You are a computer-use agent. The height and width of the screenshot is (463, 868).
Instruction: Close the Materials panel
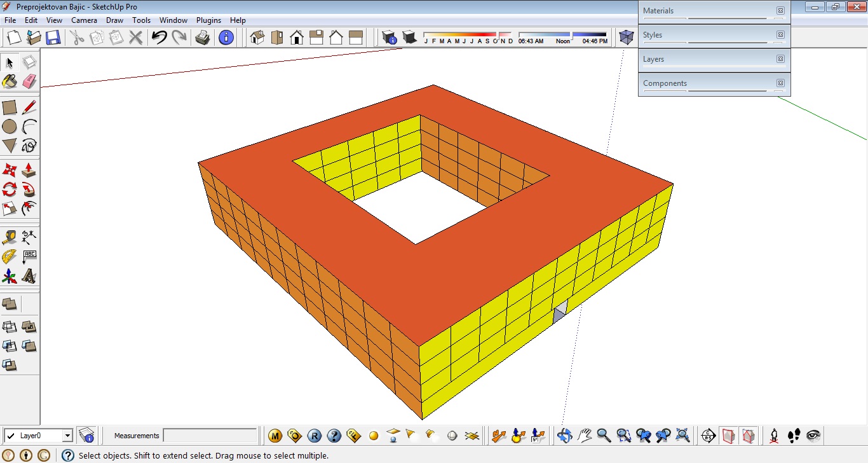point(780,11)
